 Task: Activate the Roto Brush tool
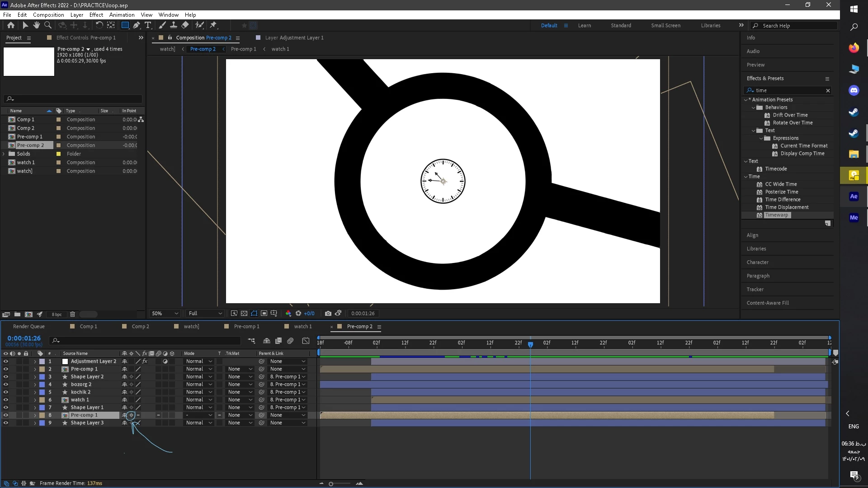199,25
